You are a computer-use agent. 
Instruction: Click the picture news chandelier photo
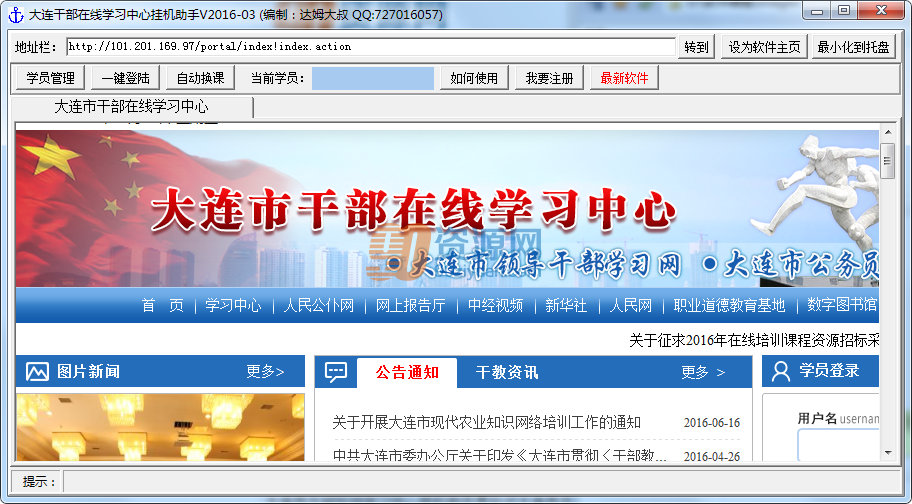click(160, 427)
